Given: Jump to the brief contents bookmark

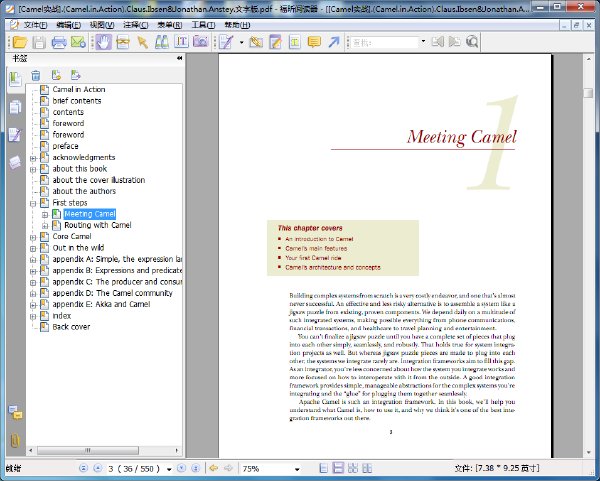Looking at the screenshot, I should (x=77, y=101).
